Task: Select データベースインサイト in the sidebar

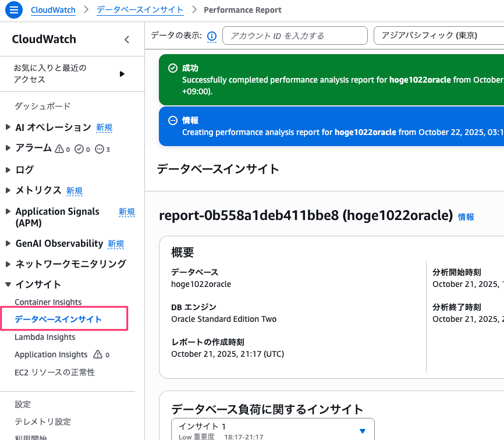Action: click(x=58, y=320)
